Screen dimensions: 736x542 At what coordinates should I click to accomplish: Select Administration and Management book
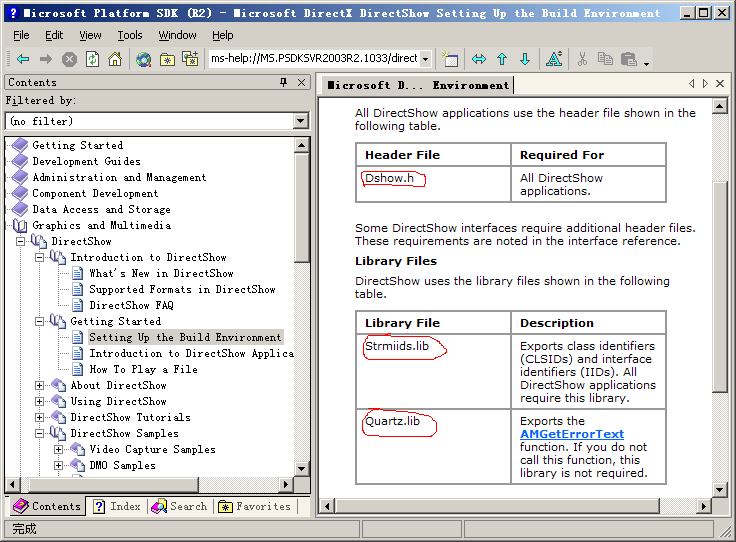119,178
